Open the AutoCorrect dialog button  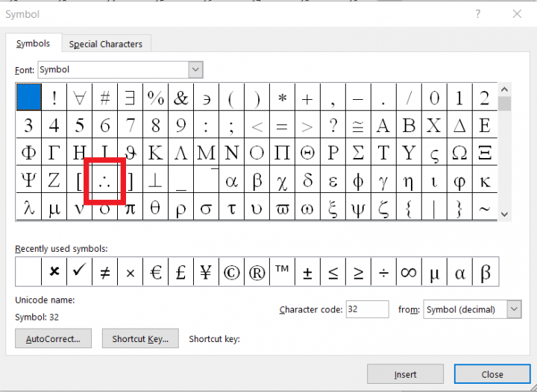[53, 339]
